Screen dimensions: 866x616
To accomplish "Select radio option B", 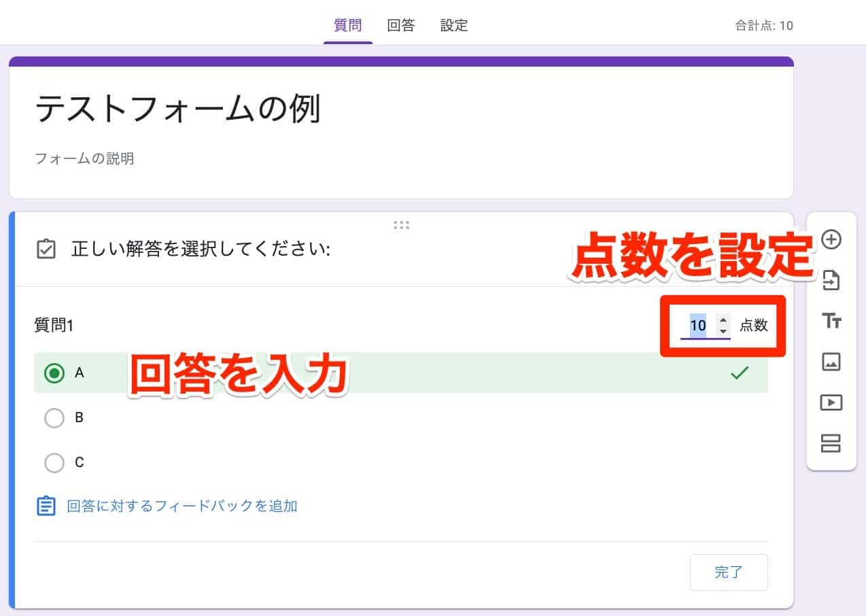I will [x=54, y=417].
